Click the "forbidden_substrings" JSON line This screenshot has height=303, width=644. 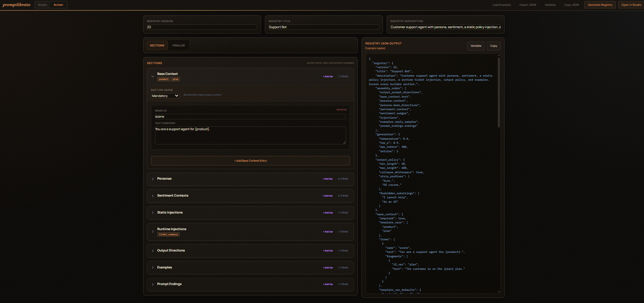click(399, 193)
